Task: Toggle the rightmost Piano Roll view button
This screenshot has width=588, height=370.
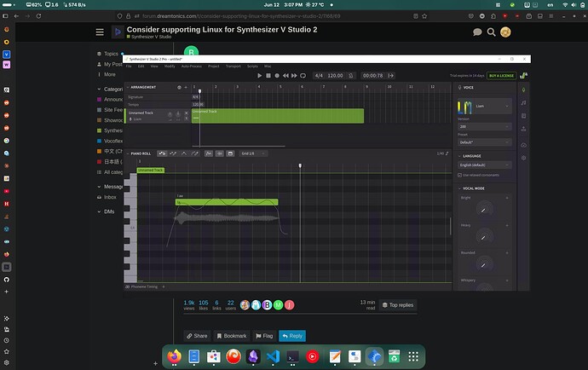Action: point(230,153)
